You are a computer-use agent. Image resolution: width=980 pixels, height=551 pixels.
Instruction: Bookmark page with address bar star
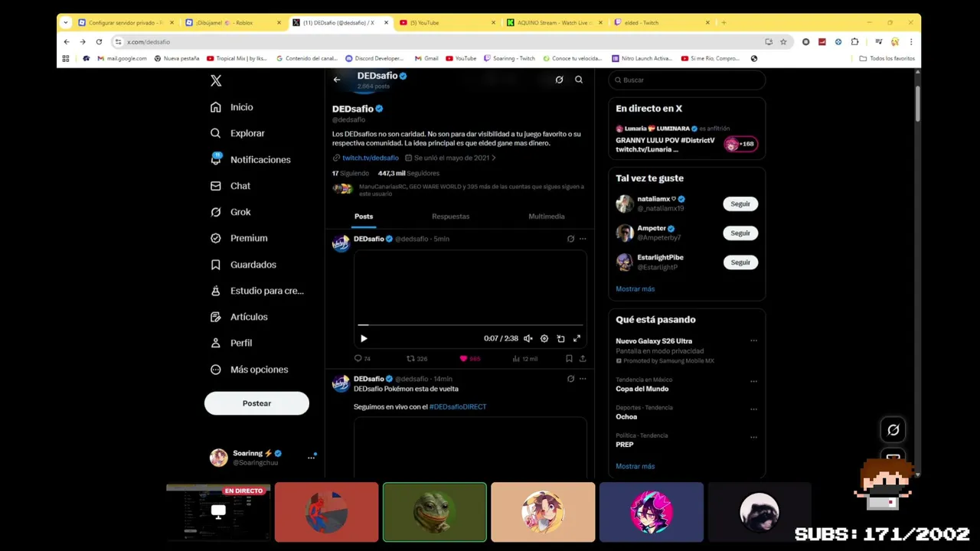click(783, 42)
